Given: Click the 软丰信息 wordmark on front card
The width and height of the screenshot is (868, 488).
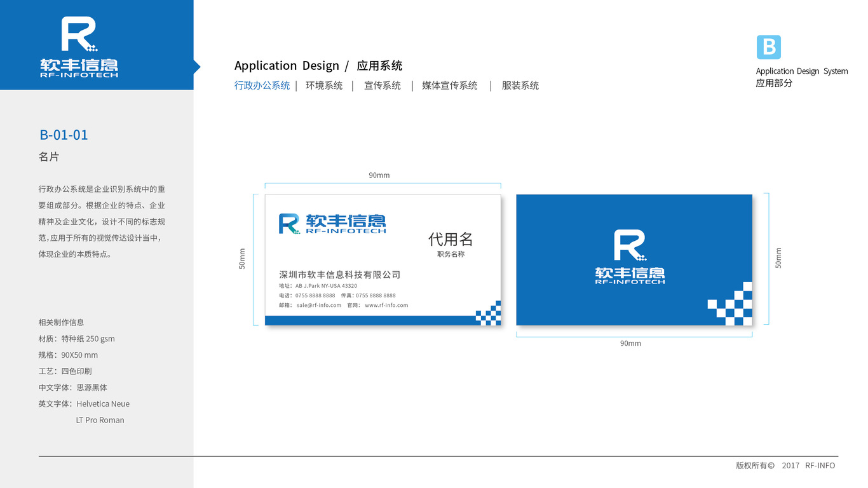Looking at the screenshot, I should (346, 224).
